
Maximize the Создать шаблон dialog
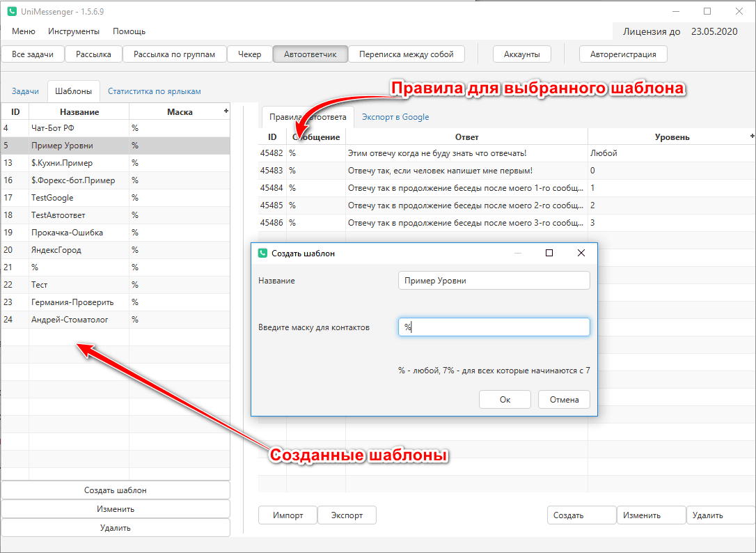click(549, 253)
